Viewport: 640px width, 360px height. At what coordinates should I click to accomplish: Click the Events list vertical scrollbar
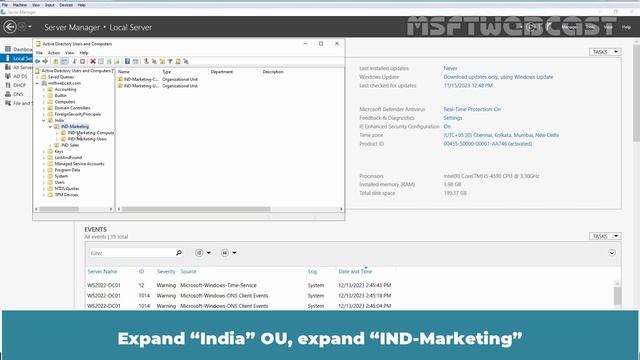click(617, 295)
